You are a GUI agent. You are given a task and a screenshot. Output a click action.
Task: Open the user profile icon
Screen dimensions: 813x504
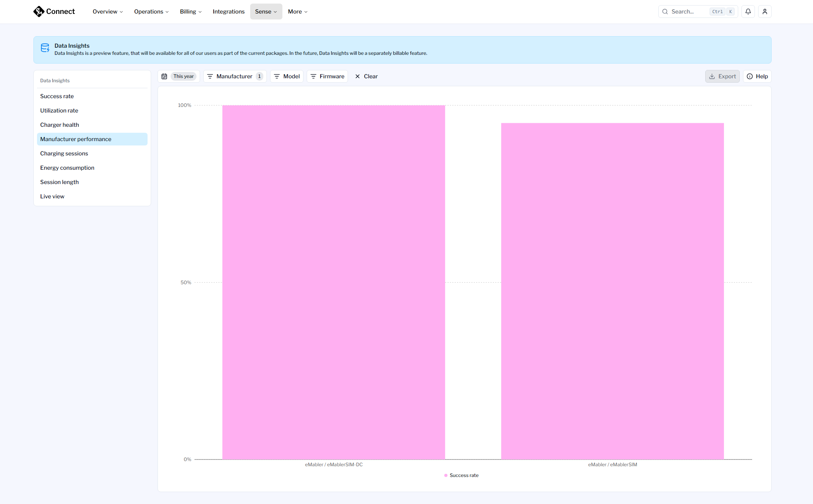click(764, 12)
